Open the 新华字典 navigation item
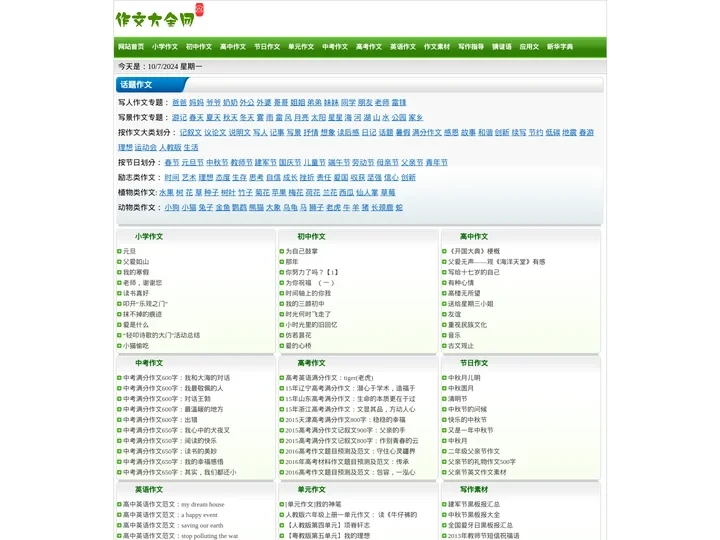Screen dimensions: 720x540 pos(560,47)
